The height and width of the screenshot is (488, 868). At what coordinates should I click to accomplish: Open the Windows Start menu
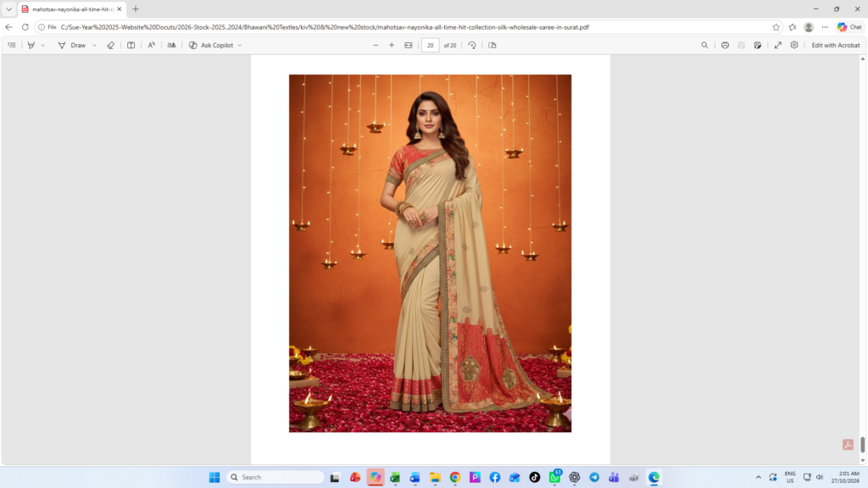(214, 478)
